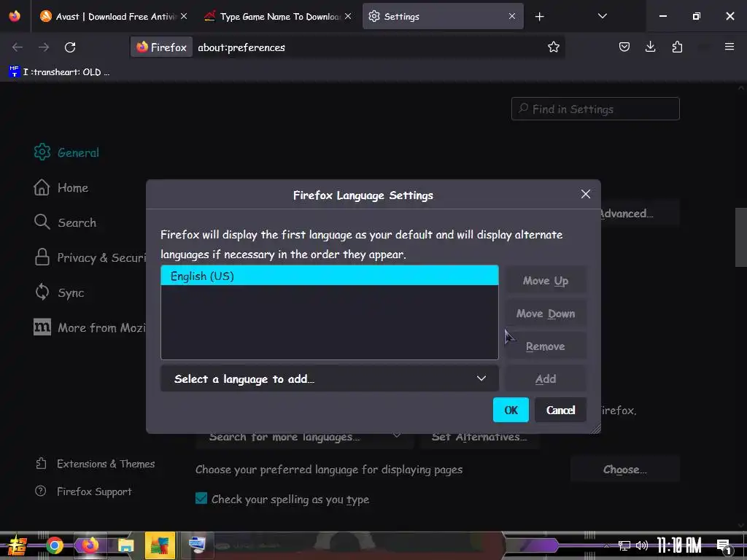Open the Firefox hamburger menu
Screen dimensions: 747x560
729,47
